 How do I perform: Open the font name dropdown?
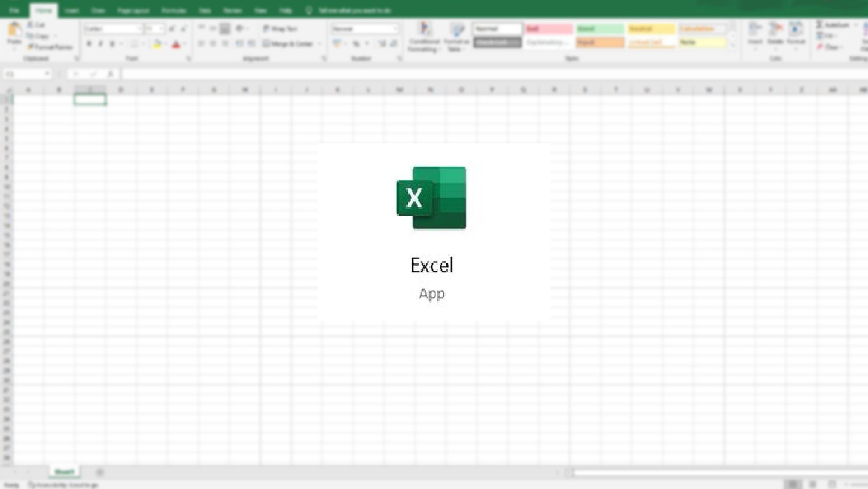(140, 28)
